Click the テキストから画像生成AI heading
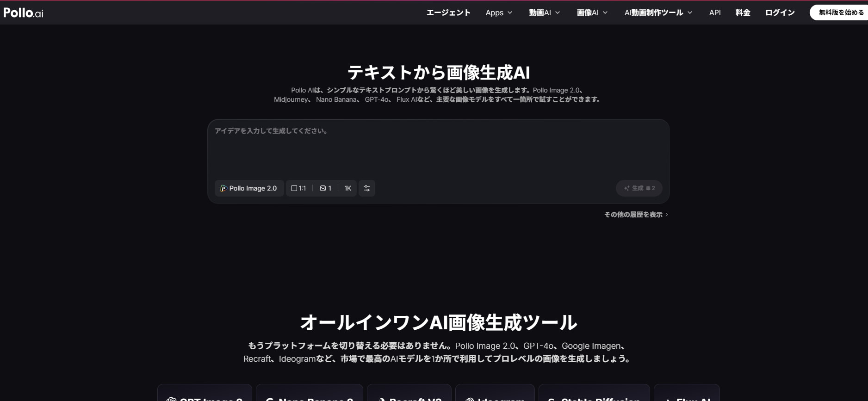This screenshot has height=401, width=868. point(439,73)
